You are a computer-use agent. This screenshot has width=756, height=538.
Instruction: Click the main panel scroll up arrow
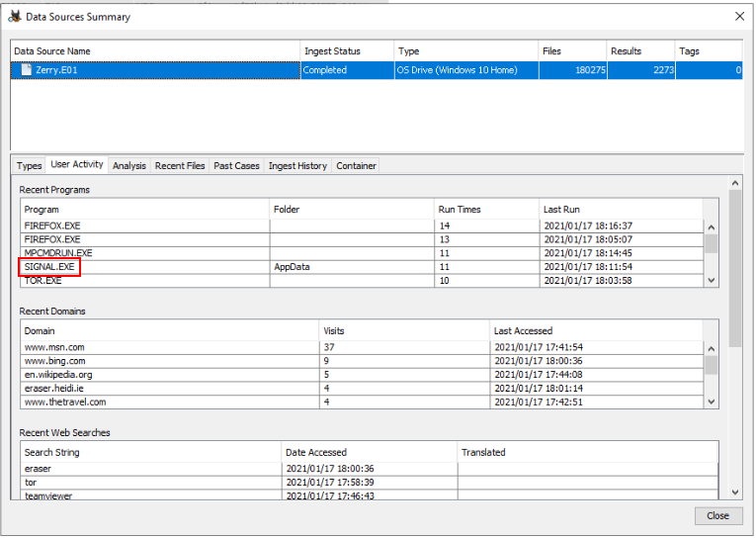(734, 183)
